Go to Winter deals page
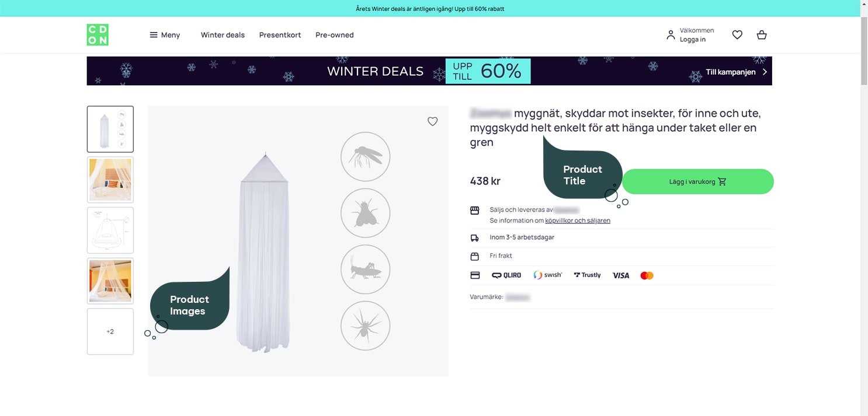Viewport: 868px width, 416px height. [223, 35]
